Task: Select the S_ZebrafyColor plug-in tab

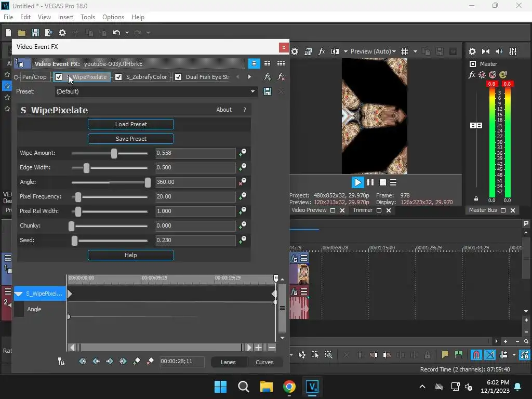Action: pos(147,77)
